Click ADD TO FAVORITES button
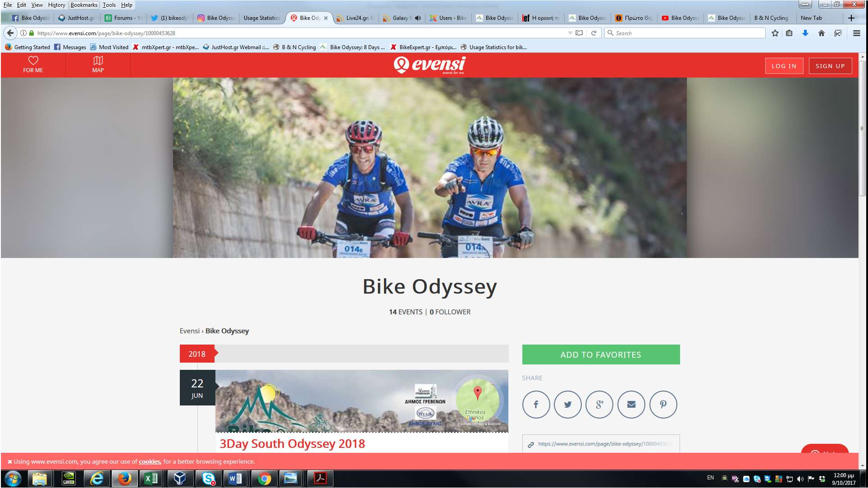The width and height of the screenshot is (868, 488). point(601,354)
